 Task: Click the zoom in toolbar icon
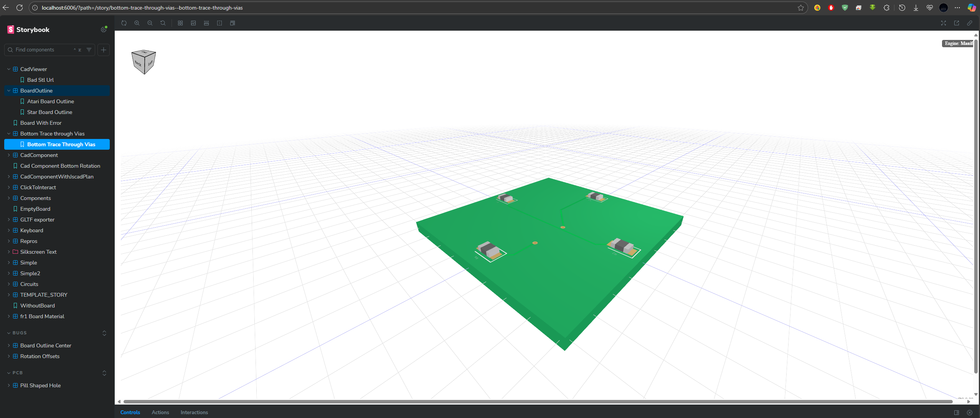pyautogui.click(x=137, y=23)
